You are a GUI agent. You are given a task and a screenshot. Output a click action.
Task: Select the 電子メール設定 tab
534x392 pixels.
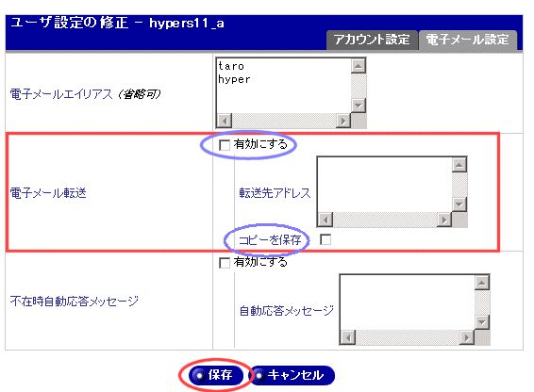(468, 40)
